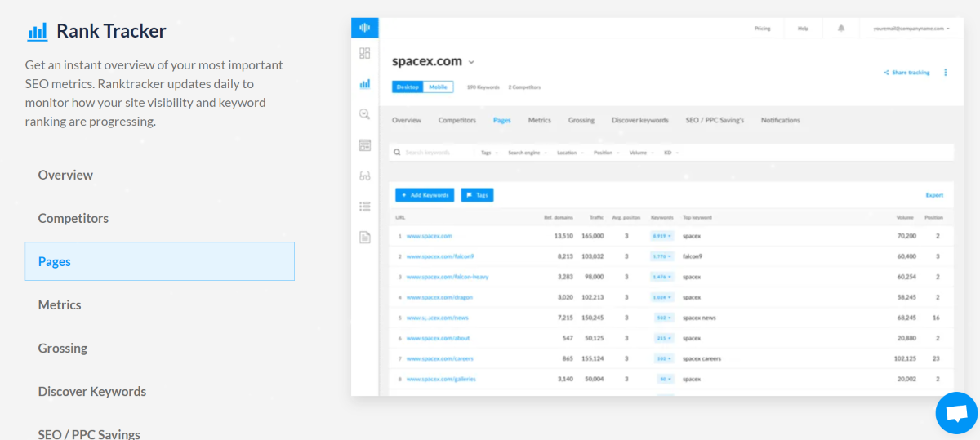
Task: Open the Metrics tab in preview
Action: point(540,120)
